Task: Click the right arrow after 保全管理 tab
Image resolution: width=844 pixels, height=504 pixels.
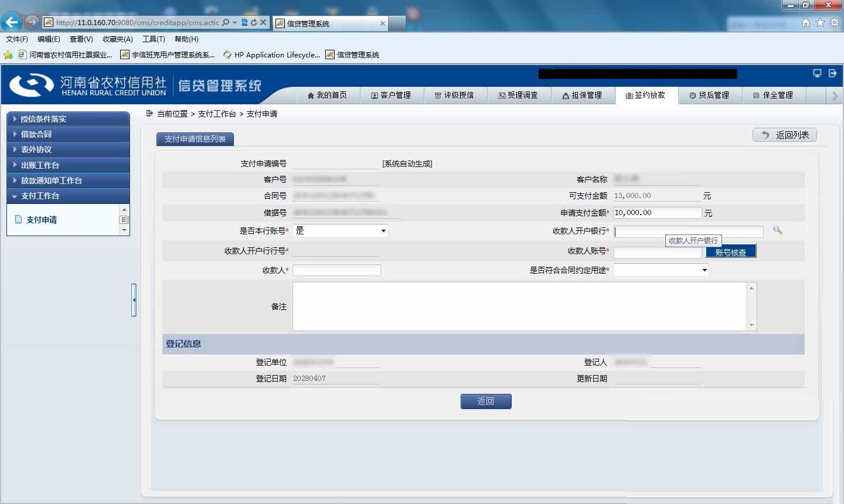Action: tap(835, 96)
